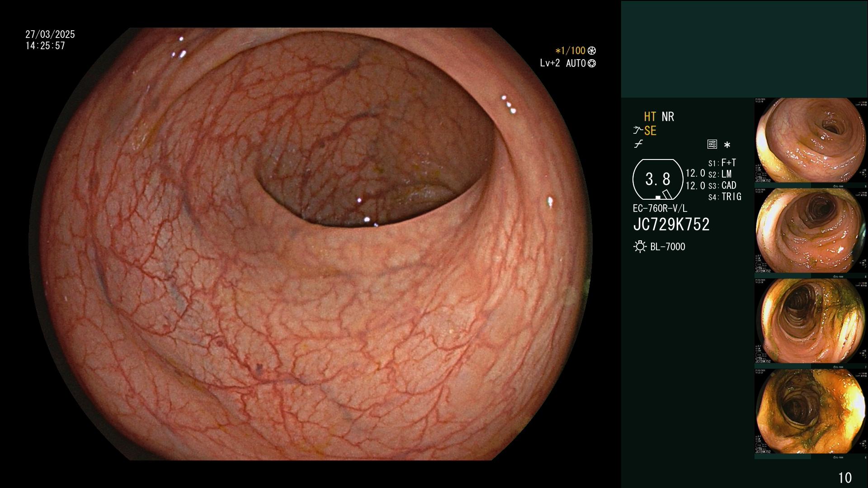The height and width of the screenshot is (488, 868).
Task: Click the slashed curve icon below SE
Action: tap(638, 145)
